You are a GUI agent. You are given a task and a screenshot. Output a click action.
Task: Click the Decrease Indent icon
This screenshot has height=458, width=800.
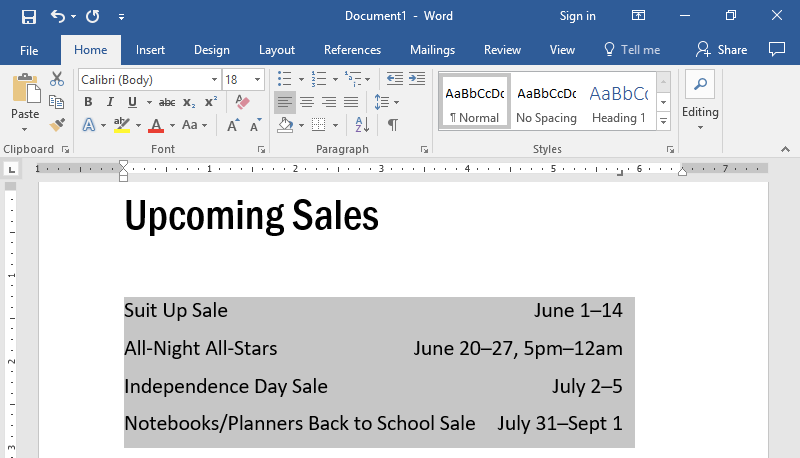(x=393, y=79)
